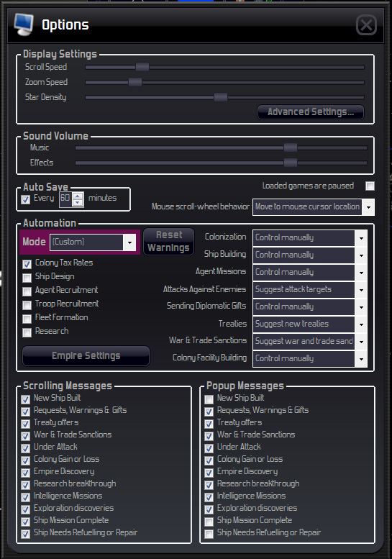Open Mouse scroll-wheel behavior dropdown
The width and height of the screenshot is (392, 559).
pyautogui.click(x=314, y=207)
